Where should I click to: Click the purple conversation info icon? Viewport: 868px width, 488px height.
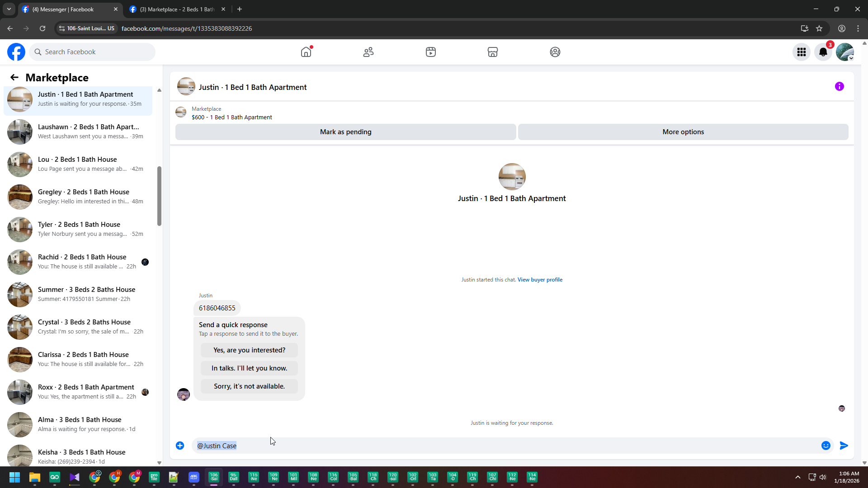click(x=840, y=86)
